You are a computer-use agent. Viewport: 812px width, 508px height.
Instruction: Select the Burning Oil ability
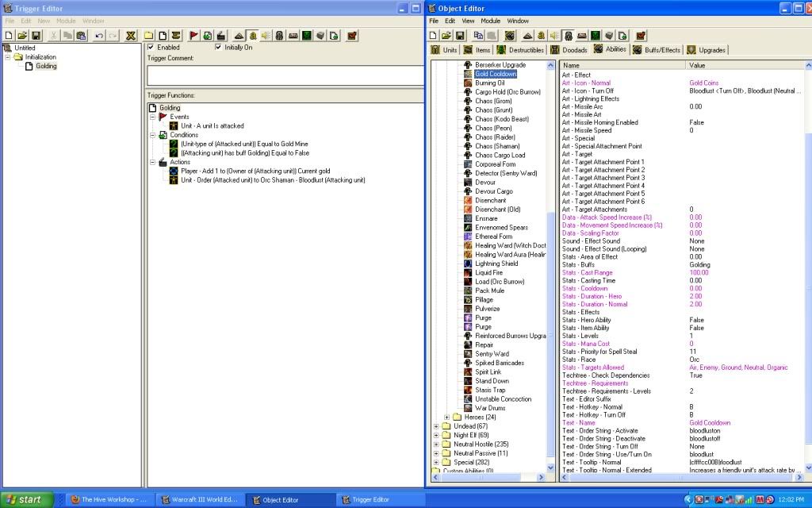pyautogui.click(x=489, y=83)
